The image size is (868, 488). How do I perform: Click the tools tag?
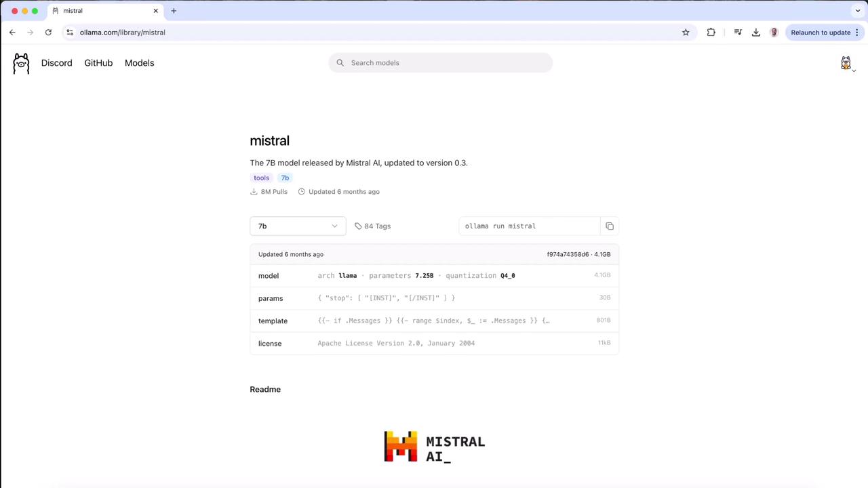click(x=261, y=178)
